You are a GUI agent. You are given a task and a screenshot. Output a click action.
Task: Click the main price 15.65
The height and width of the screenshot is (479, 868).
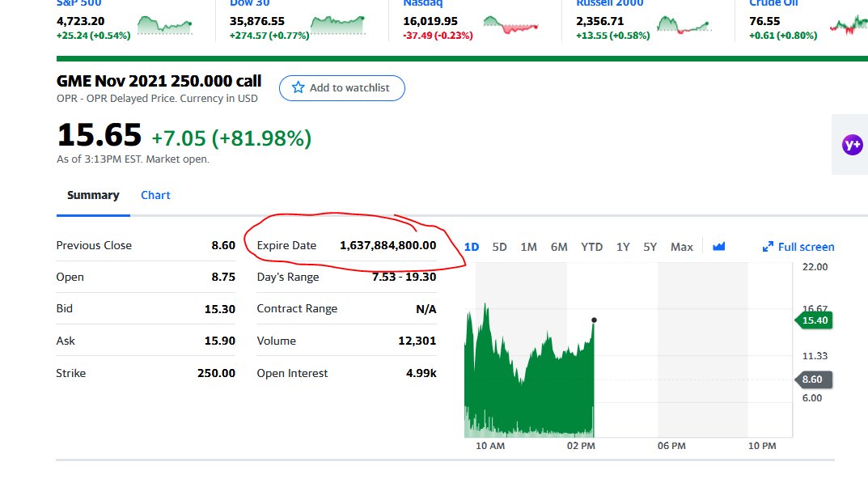click(99, 135)
